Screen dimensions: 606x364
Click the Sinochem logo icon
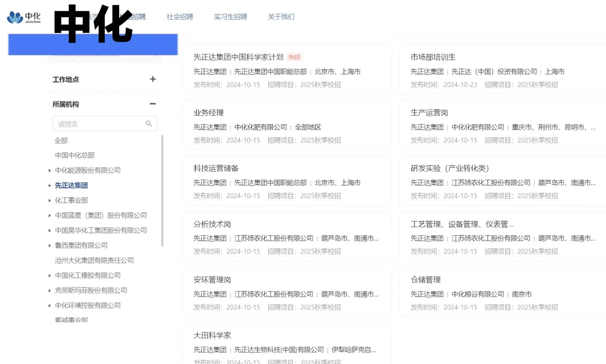click(14, 17)
